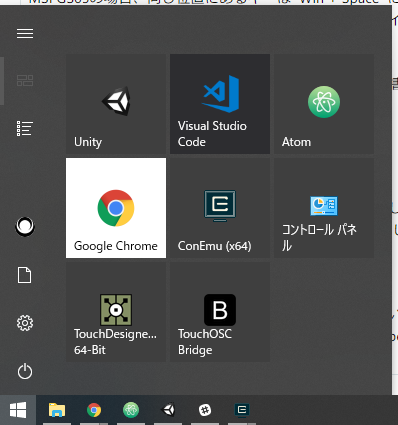Open File Explorer from the taskbar

click(57, 410)
